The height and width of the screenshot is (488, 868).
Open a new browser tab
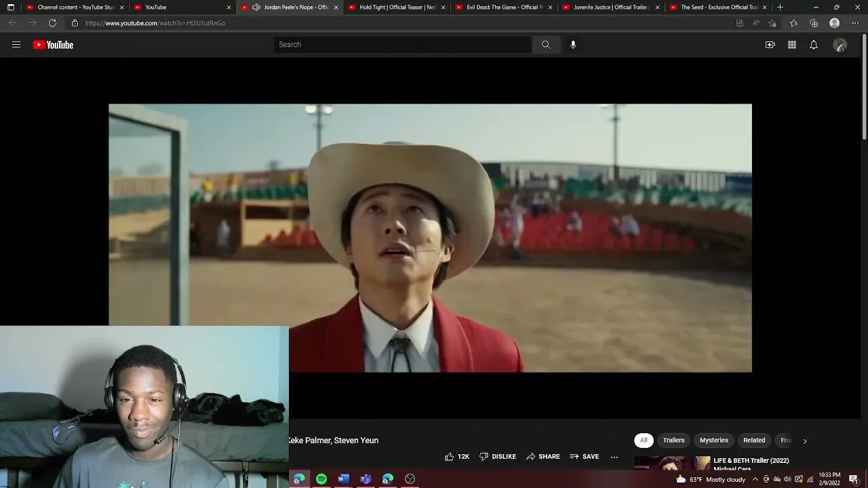tap(780, 7)
